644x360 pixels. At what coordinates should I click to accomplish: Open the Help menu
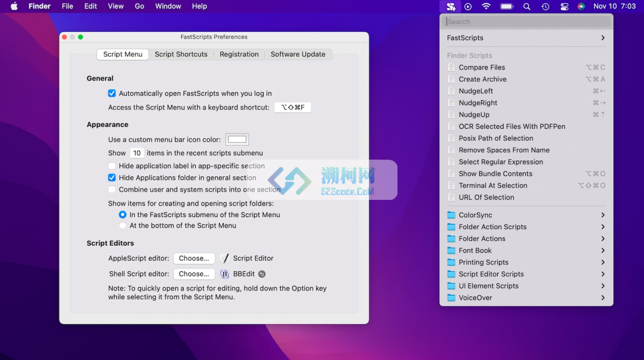click(199, 6)
